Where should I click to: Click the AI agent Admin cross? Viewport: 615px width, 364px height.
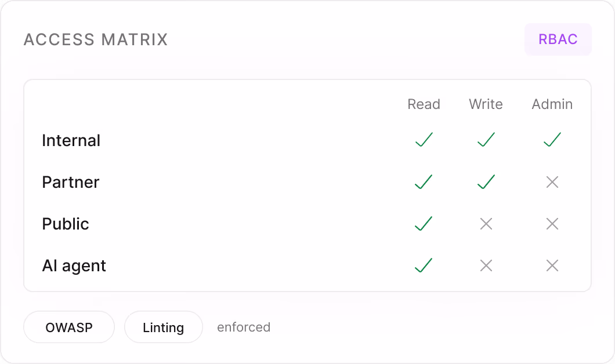tap(552, 265)
